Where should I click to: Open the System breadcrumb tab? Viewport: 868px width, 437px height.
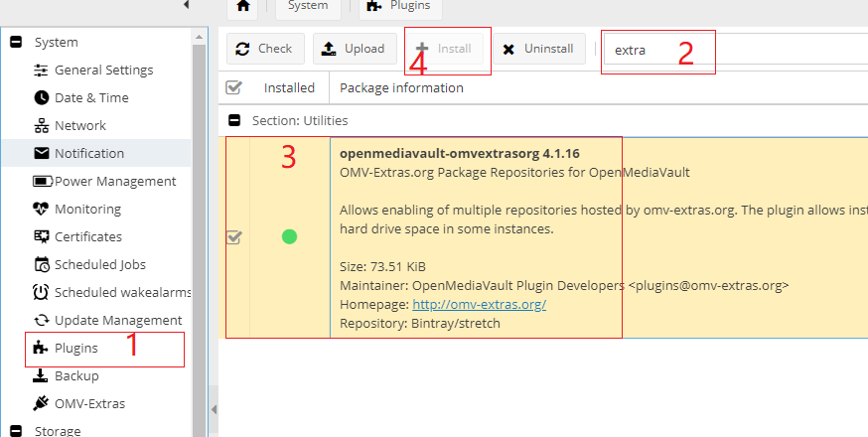coord(308,6)
